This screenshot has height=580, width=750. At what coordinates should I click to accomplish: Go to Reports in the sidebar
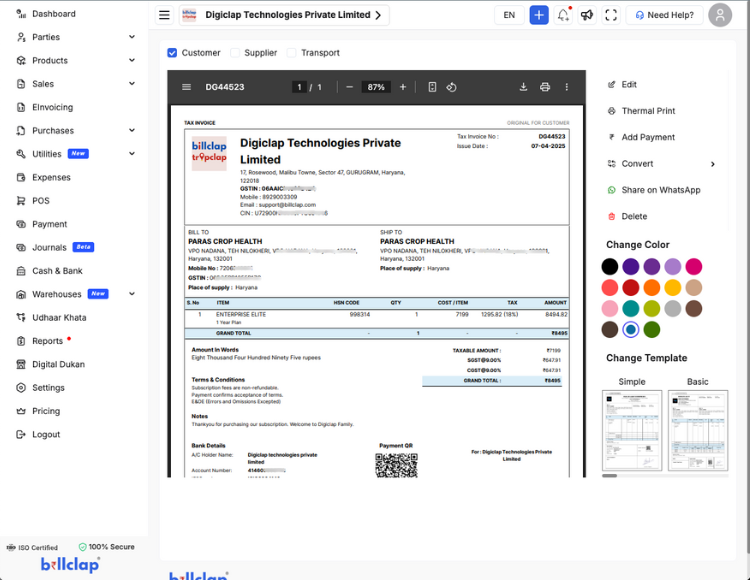click(x=47, y=341)
